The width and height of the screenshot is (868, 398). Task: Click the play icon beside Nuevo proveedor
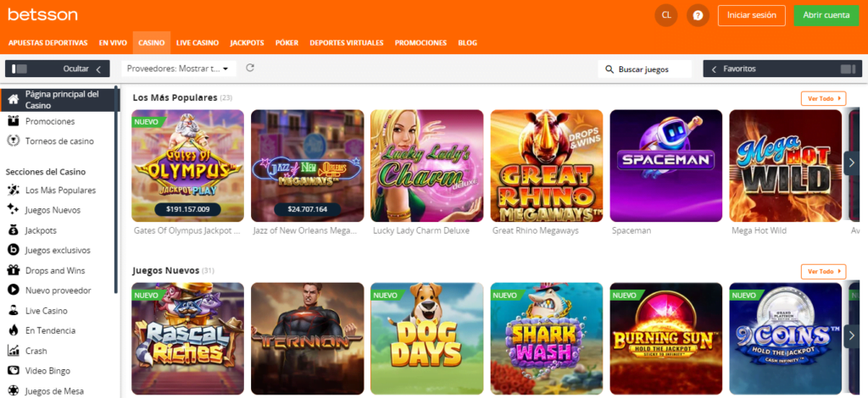tap(14, 290)
